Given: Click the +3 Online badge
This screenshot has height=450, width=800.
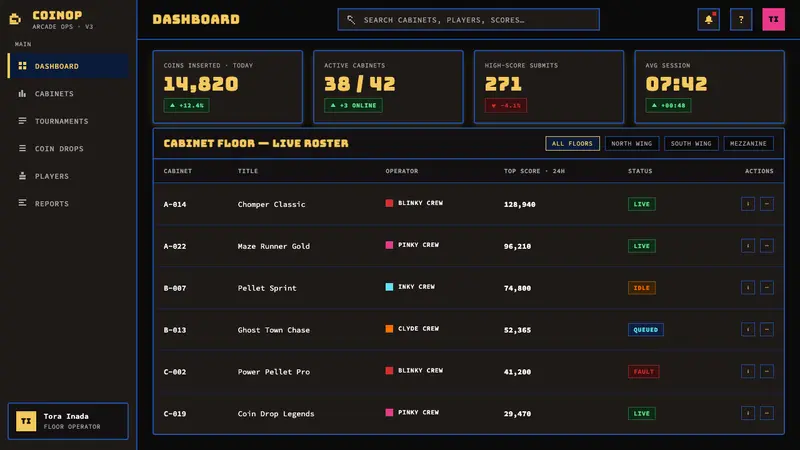Looking at the screenshot, I should pyautogui.click(x=353, y=106).
